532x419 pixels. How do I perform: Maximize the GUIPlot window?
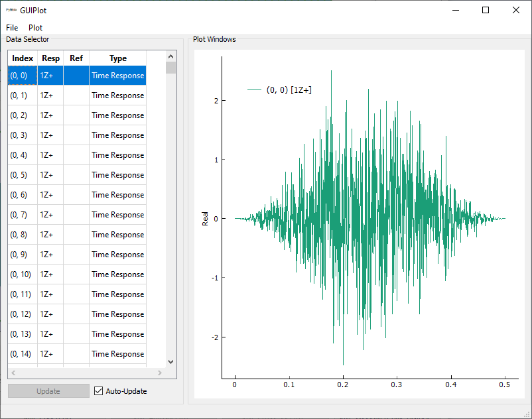[486, 10]
